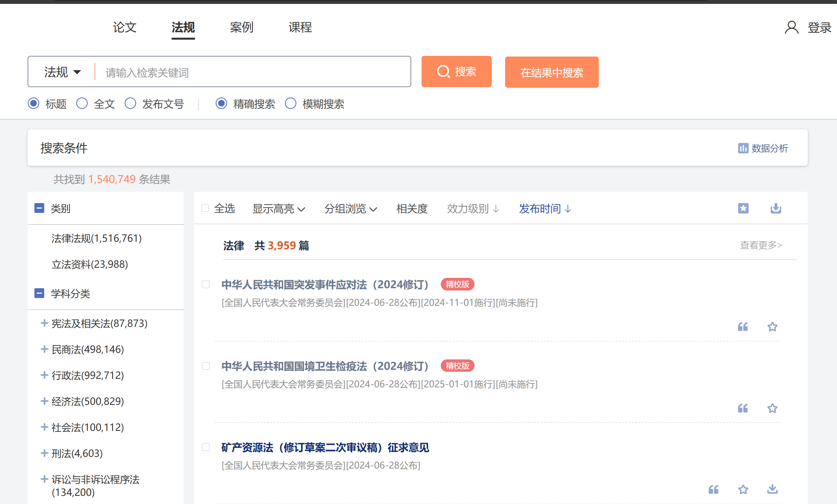Filter by 法律法规(1,516,761)

coord(97,238)
